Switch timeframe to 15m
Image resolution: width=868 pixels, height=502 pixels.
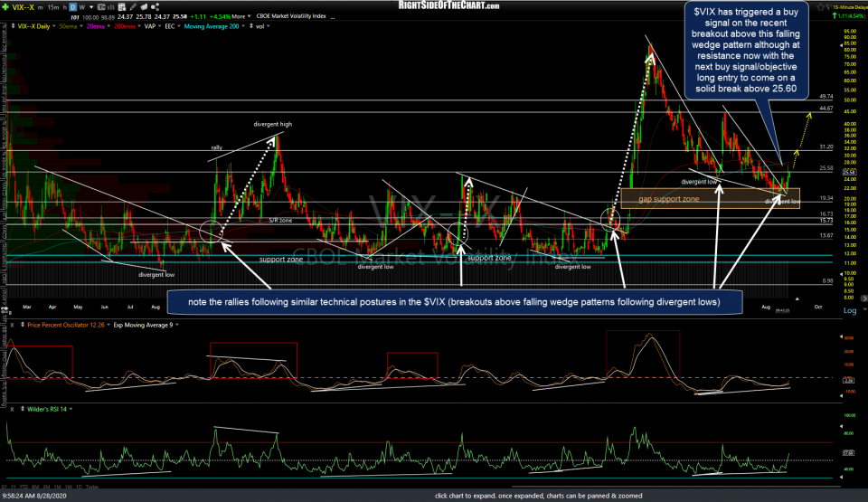pyautogui.click(x=53, y=7)
